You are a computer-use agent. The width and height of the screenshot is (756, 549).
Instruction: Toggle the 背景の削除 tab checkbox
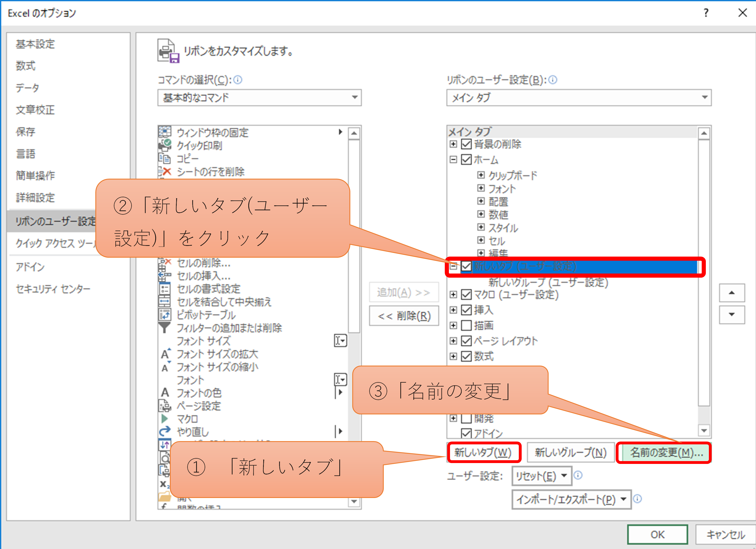coord(466,144)
